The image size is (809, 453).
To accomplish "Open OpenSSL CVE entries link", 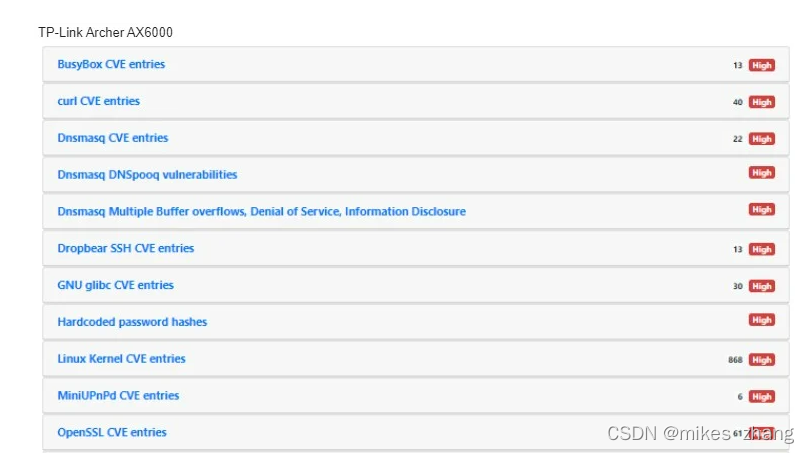I will coord(111,432).
